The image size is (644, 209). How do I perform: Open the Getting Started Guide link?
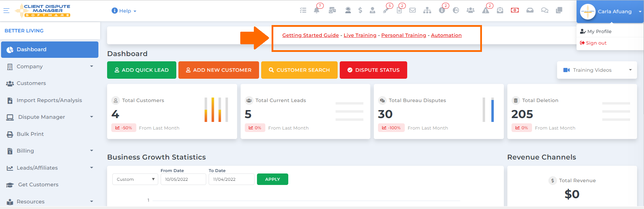point(311,35)
